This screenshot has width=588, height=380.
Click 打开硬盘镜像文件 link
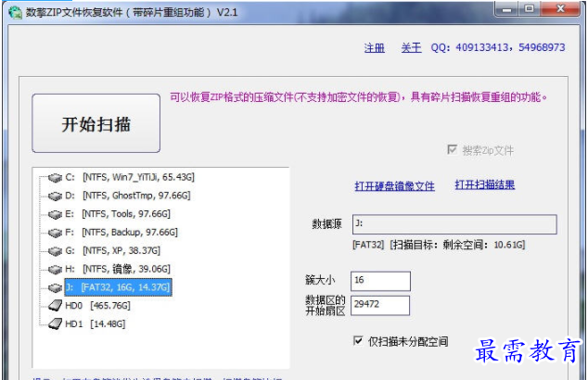(x=394, y=186)
